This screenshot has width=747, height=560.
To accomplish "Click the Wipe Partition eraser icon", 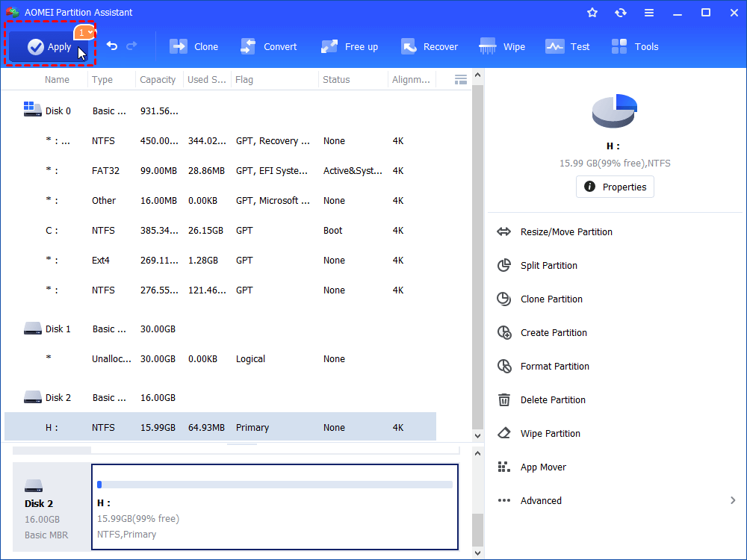I will tap(503, 433).
